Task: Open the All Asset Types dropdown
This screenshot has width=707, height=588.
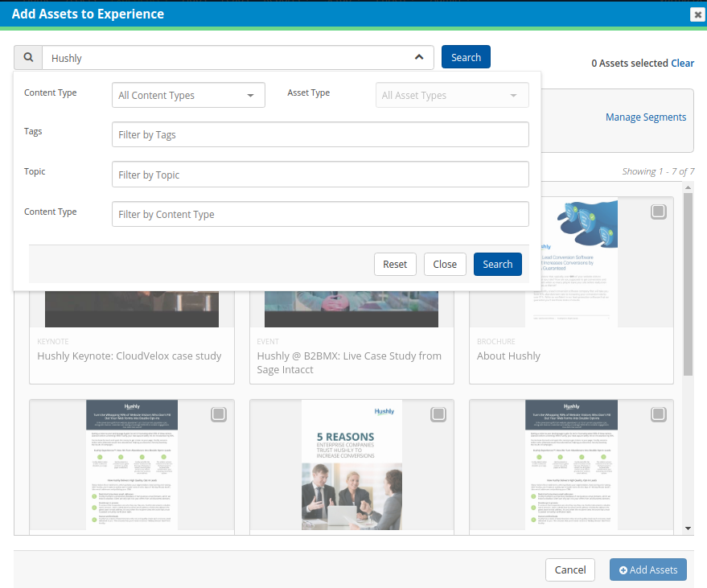Action: click(452, 95)
